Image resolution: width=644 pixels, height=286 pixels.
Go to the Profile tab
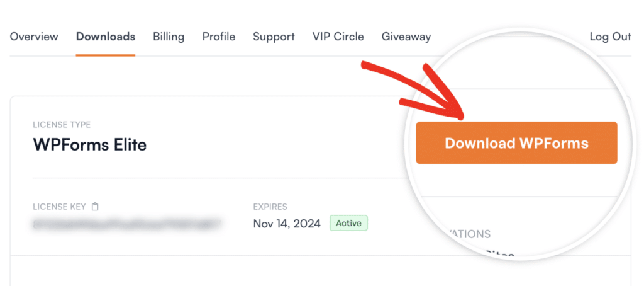click(219, 37)
